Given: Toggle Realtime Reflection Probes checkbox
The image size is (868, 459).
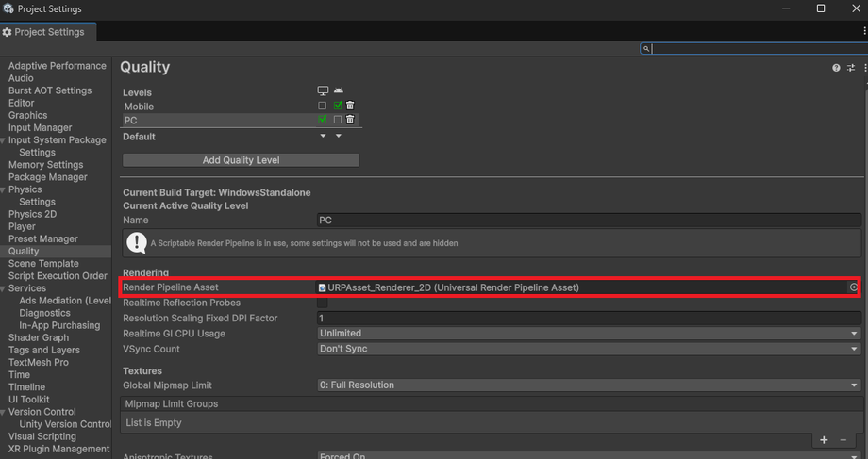Looking at the screenshot, I should (x=322, y=303).
